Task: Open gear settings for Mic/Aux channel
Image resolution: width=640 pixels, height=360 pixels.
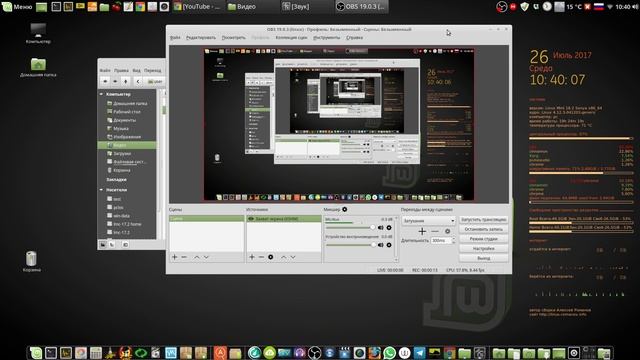Action: coord(389,228)
